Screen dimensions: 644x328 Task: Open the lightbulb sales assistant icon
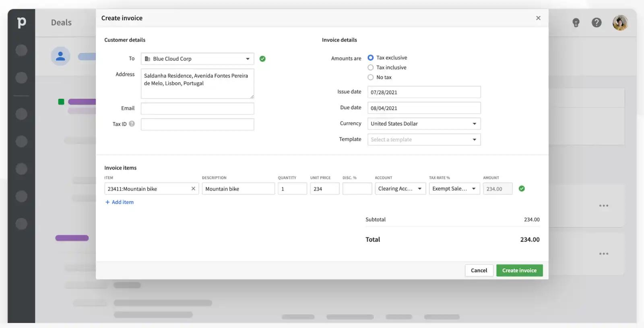[x=576, y=23]
